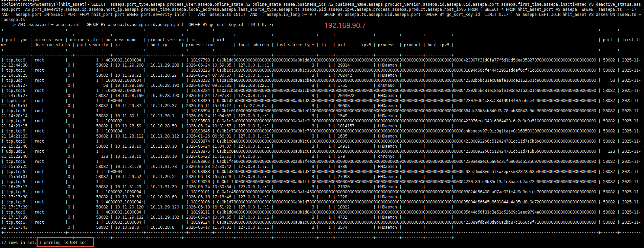This screenshot has height=248, width=644.
Task: Click the business_name column header
Action: tap(121, 40)
